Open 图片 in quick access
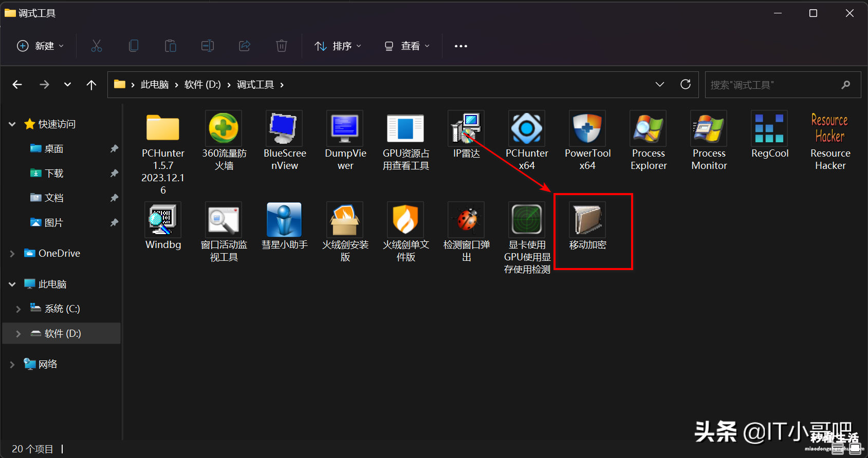This screenshot has width=868, height=458. coord(53,223)
